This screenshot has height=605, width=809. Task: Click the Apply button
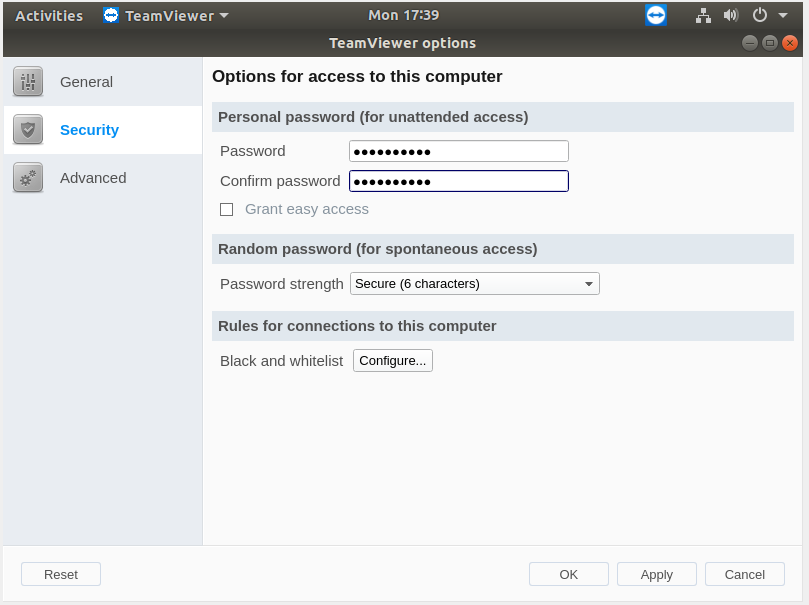tap(657, 574)
